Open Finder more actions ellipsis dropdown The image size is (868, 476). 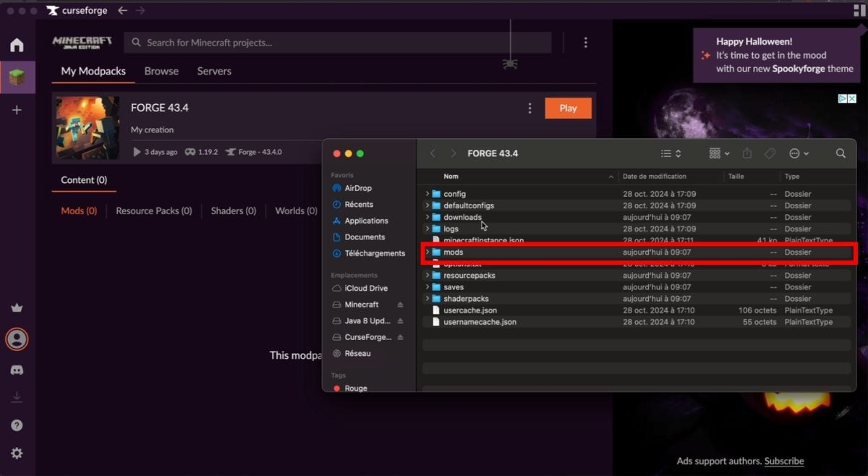coord(799,153)
